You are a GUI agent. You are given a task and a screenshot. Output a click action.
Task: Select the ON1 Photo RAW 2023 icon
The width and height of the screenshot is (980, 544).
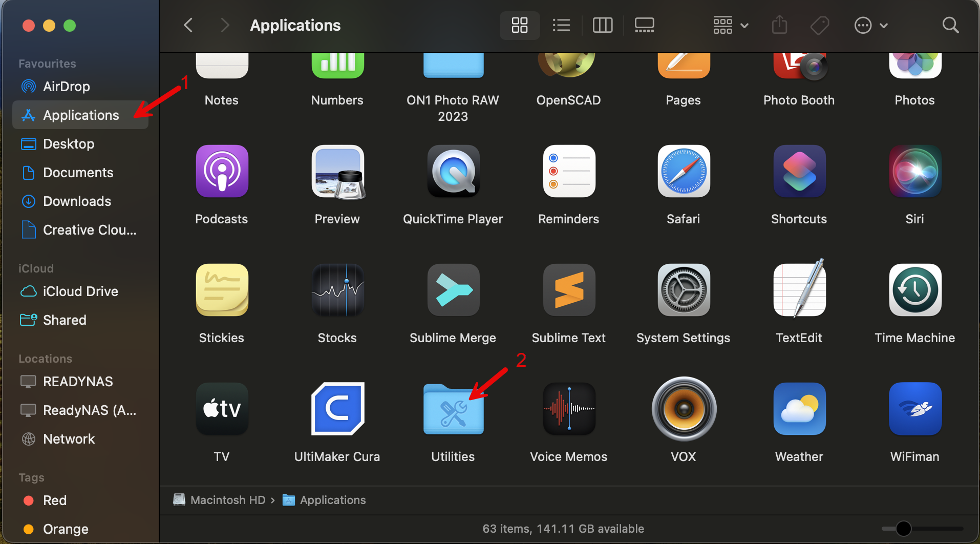click(453, 66)
